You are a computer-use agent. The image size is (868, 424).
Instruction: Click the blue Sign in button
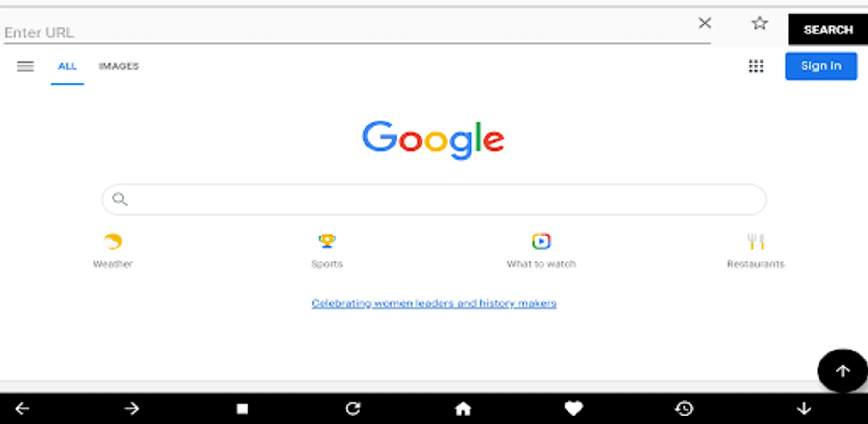[x=821, y=66]
